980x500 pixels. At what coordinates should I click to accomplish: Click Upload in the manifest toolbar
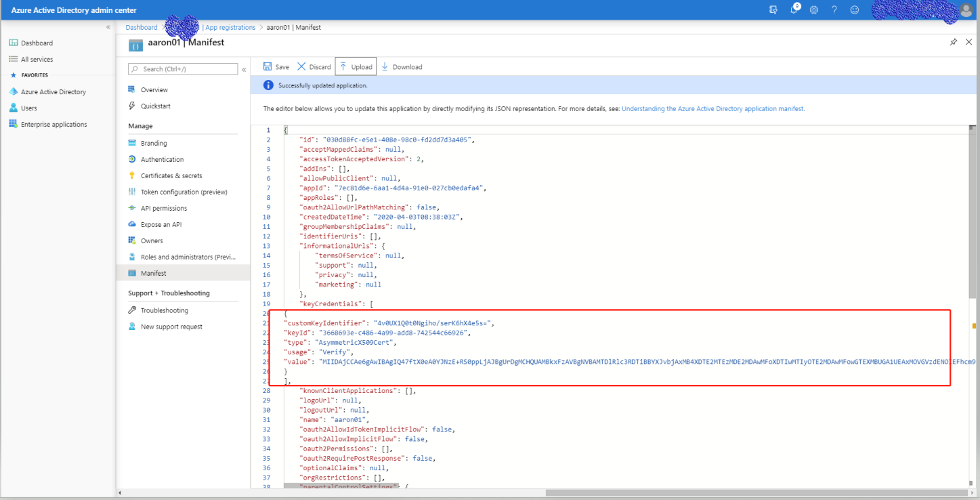[x=356, y=66]
